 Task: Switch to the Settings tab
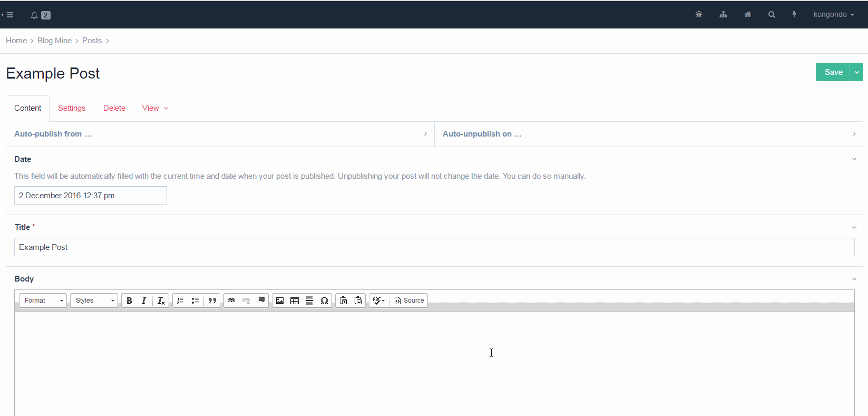tap(72, 108)
